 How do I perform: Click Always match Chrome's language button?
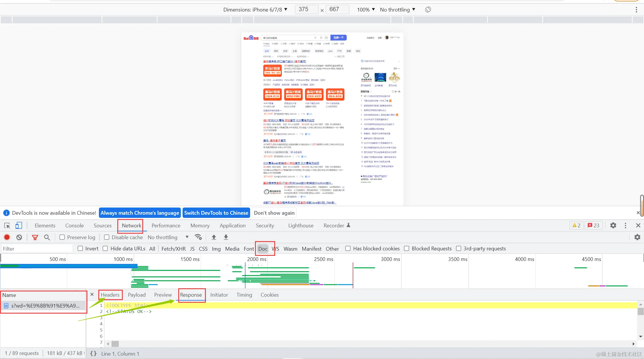(x=140, y=213)
